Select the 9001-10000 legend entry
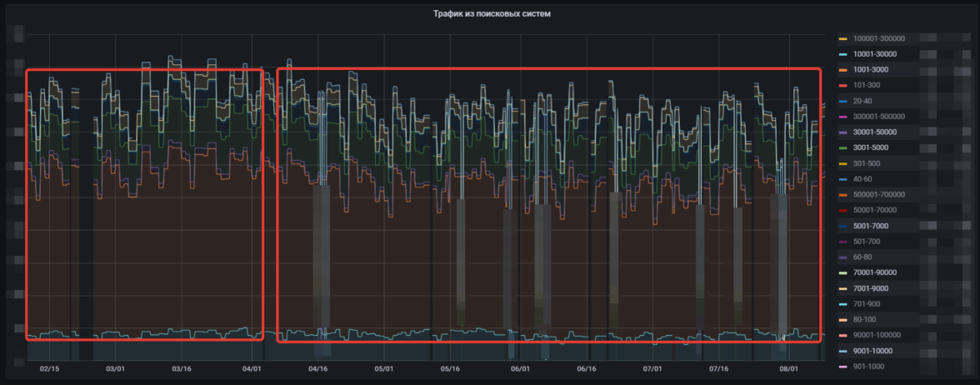 tap(872, 351)
